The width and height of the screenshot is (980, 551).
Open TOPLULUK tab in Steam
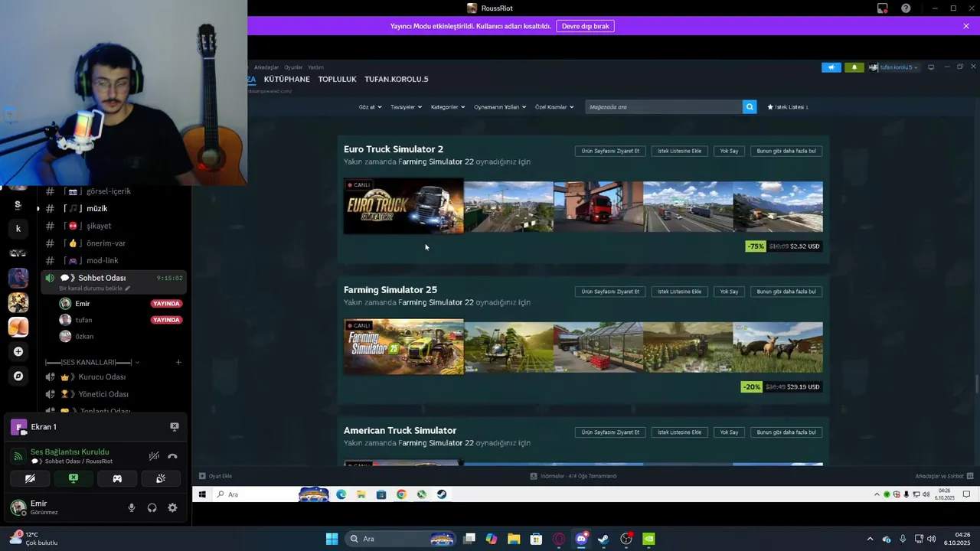(338, 79)
